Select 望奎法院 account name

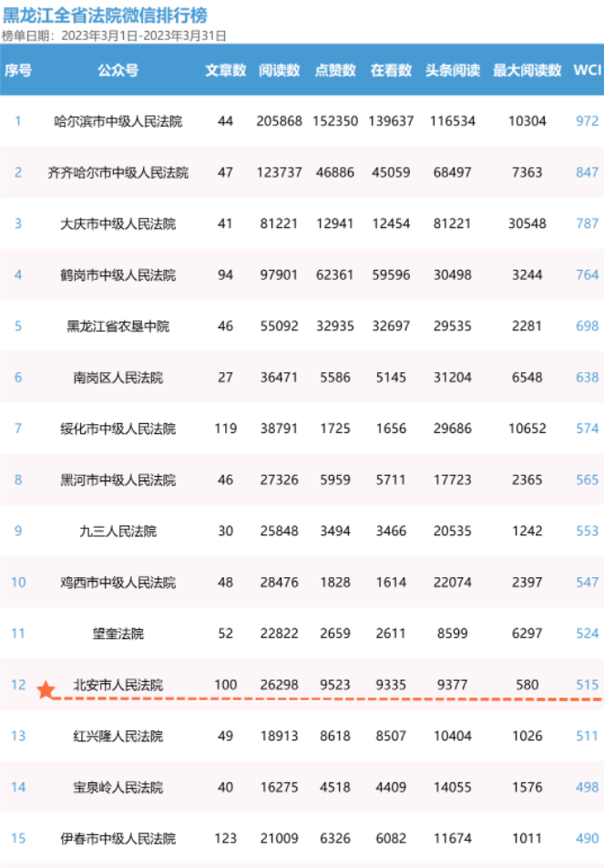tap(118, 634)
